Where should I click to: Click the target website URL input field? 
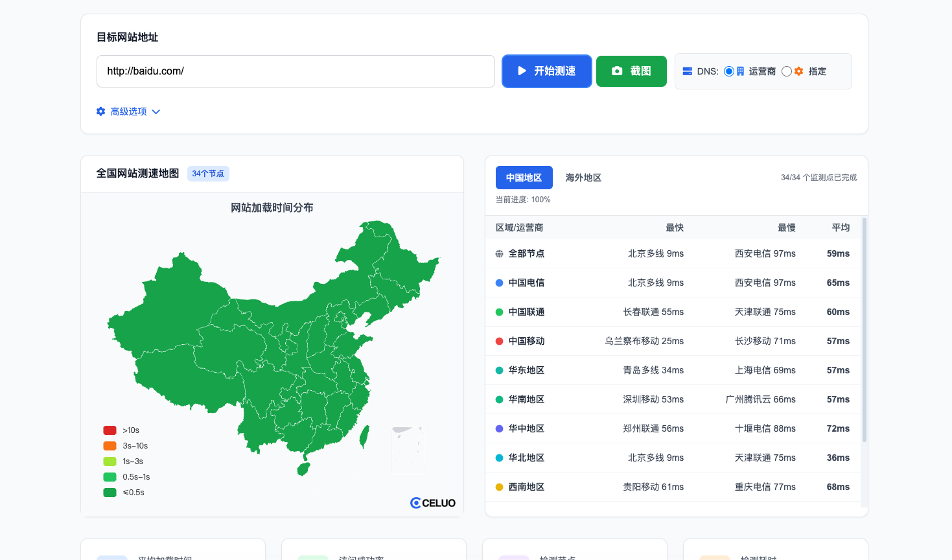[296, 71]
